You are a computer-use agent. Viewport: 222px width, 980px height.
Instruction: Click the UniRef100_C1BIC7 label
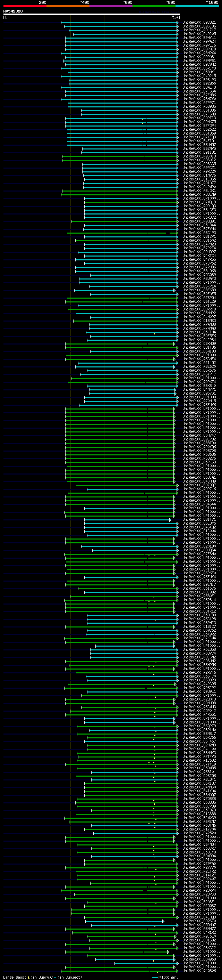point(199,626)
